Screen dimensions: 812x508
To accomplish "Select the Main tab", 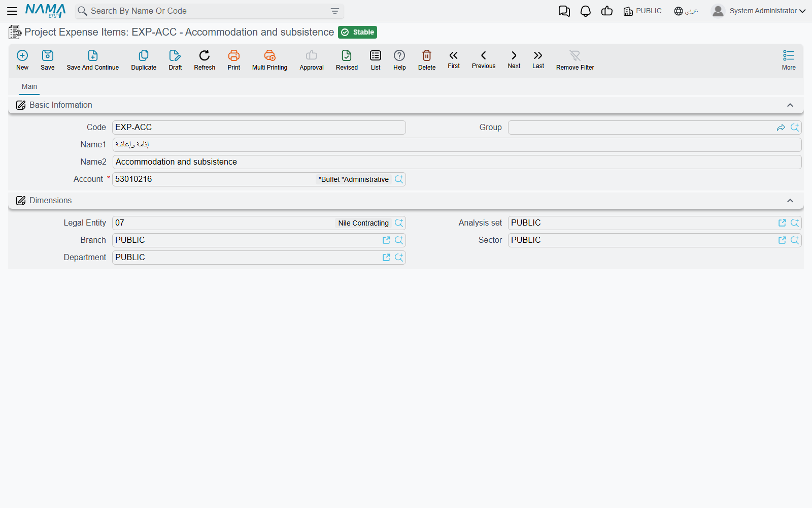I will pos(29,86).
